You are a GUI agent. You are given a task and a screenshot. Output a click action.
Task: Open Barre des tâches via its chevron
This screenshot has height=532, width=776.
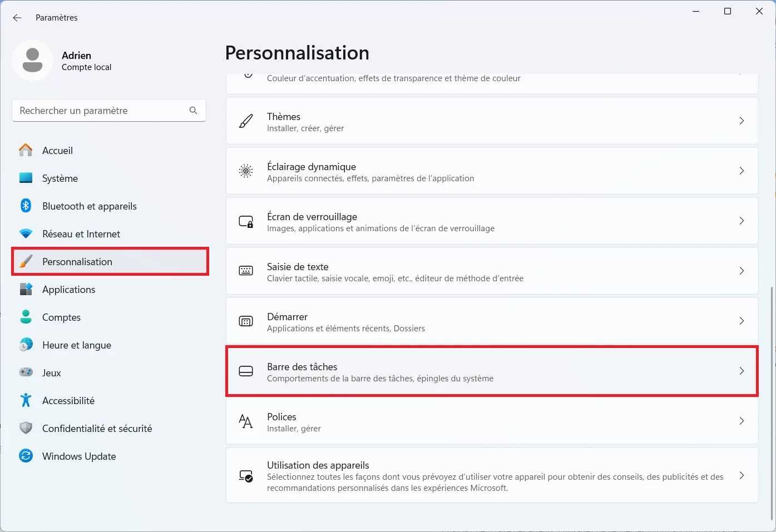tap(742, 371)
